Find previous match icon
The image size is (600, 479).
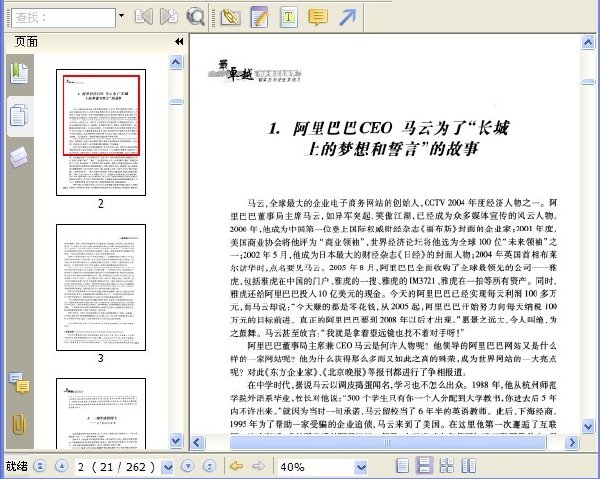[x=144, y=17]
